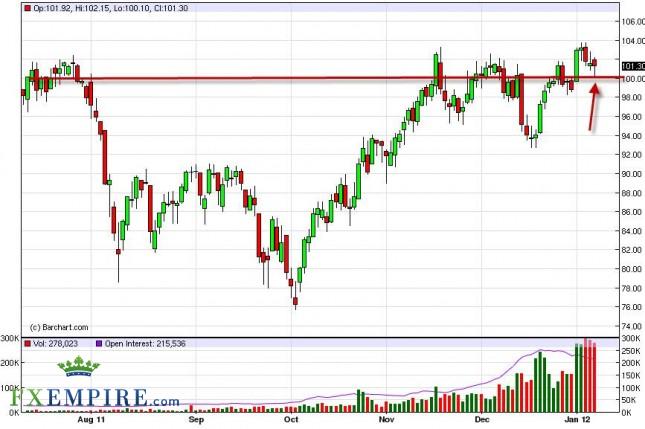
Task: Click the 98.00 price axis label
Action: 633,97
